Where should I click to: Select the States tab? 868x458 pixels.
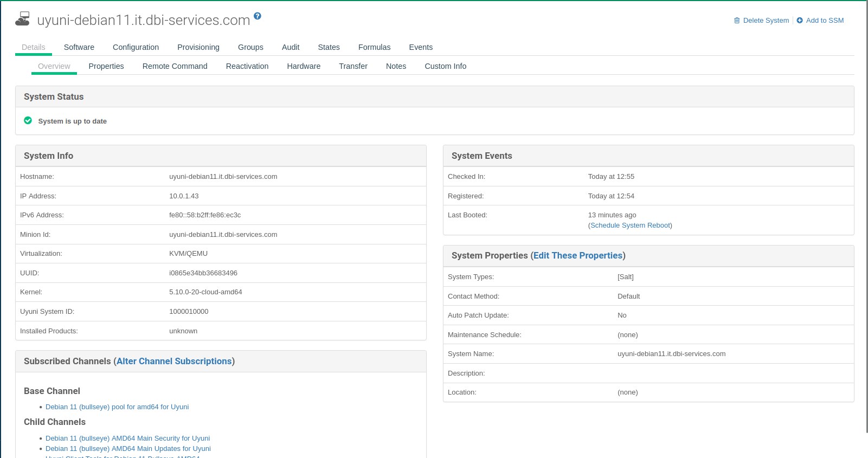point(329,47)
